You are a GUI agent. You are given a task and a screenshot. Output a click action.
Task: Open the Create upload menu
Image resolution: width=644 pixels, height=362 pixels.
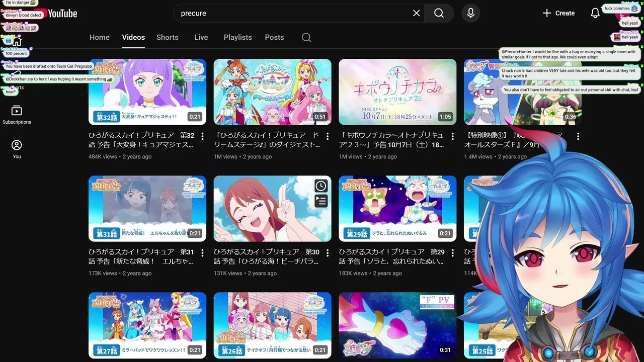(x=558, y=13)
